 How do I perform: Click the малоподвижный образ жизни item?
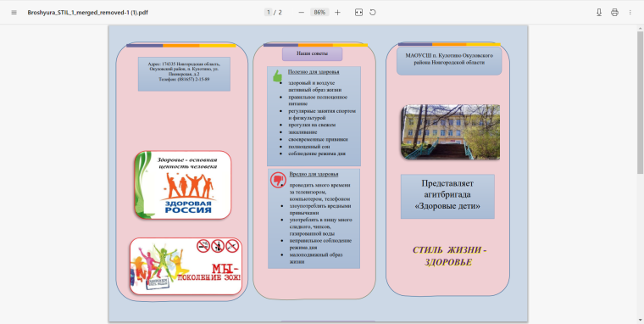pyautogui.click(x=316, y=258)
